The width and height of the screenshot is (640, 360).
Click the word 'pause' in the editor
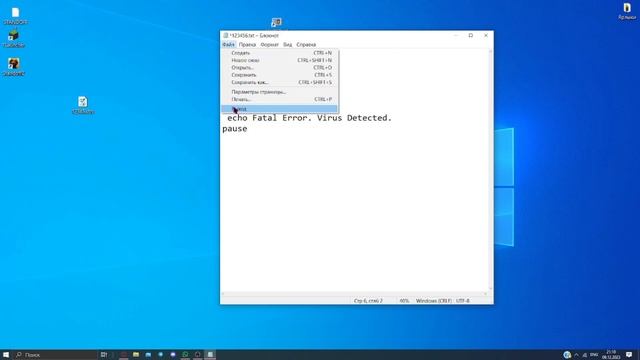235,129
